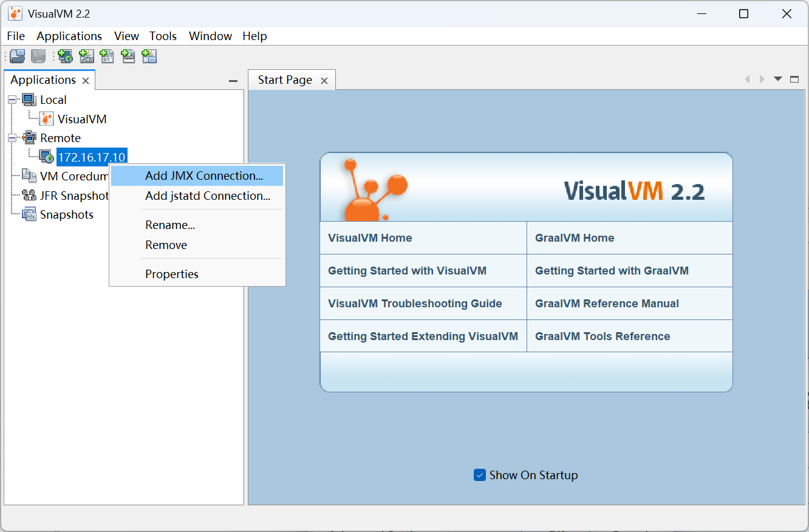Click the Load Snapshot folder toolbar icon
809x532 pixels.
click(x=18, y=56)
